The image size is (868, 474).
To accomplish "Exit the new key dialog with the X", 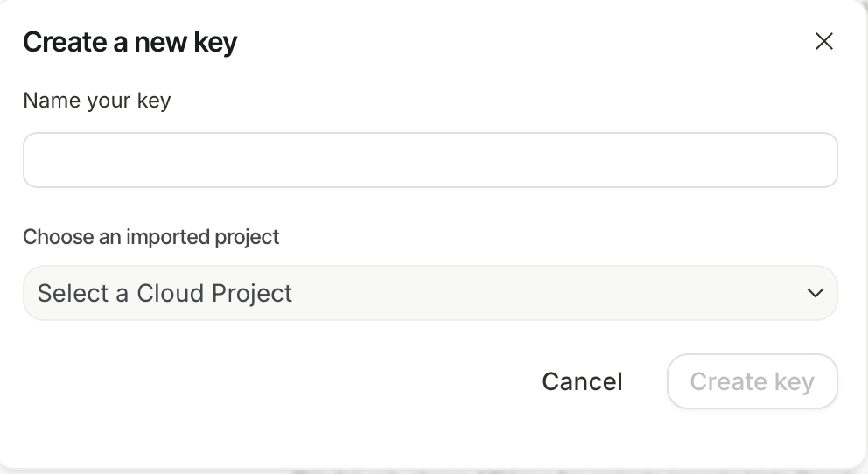I will click(823, 41).
